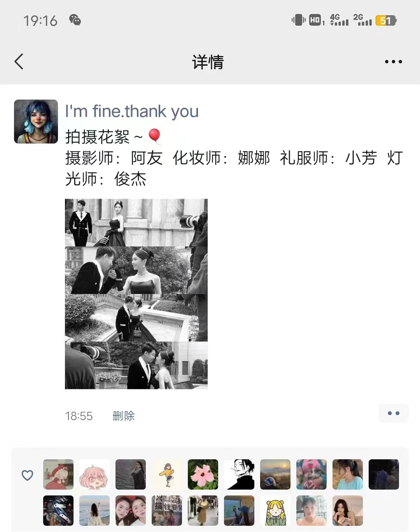Image resolution: width=420 pixels, height=532 pixels.
Task: Open the three-dot menu in header
Action: click(x=393, y=61)
